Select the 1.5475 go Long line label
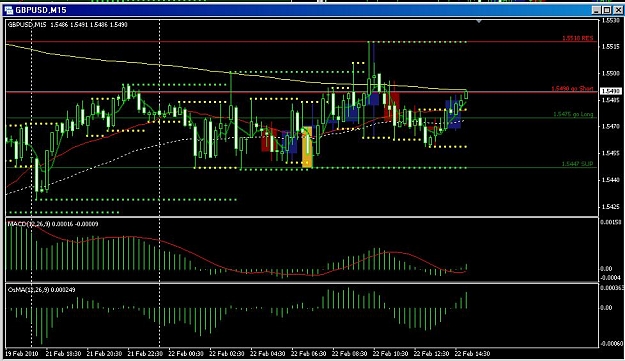 573,114
